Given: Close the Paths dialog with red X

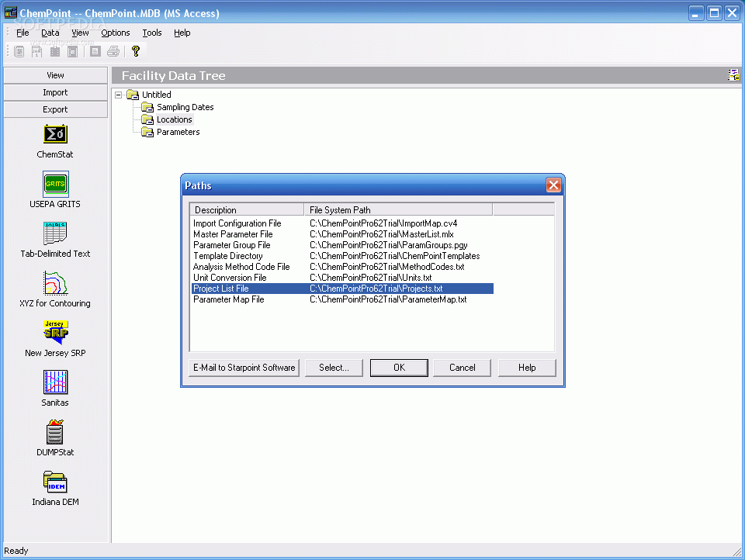Looking at the screenshot, I should (553, 185).
